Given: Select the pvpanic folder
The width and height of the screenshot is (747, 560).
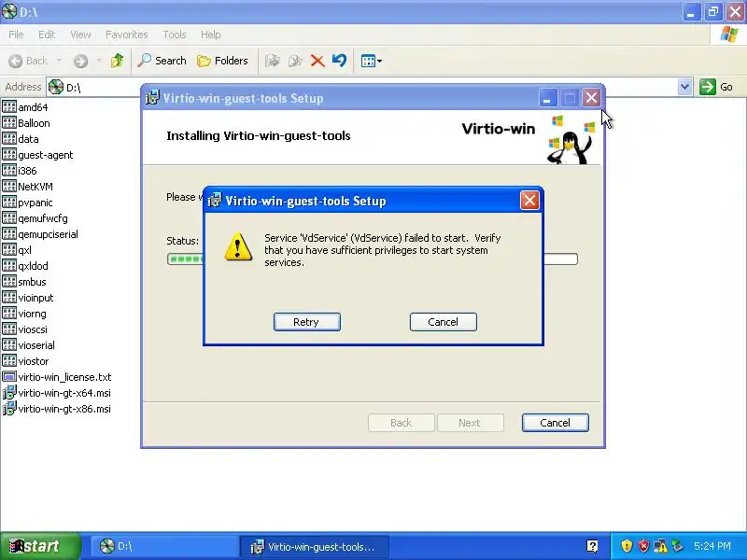Looking at the screenshot, I should (28, 203).
